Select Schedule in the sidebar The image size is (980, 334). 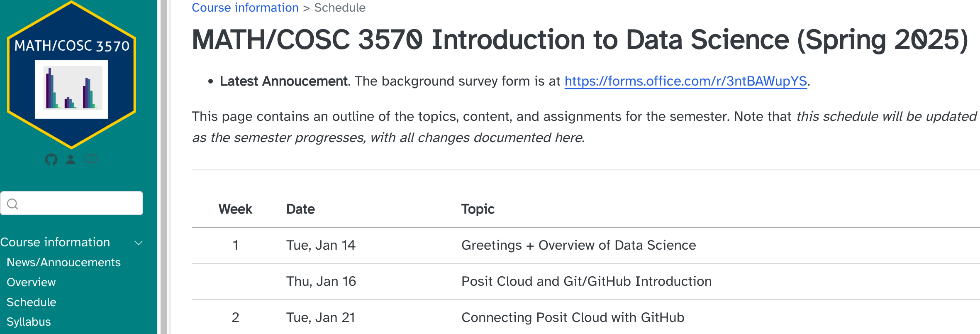click(x=32, y=302)
